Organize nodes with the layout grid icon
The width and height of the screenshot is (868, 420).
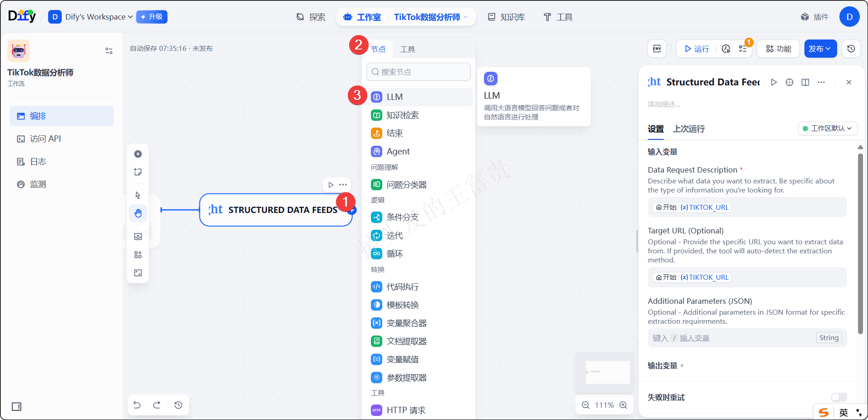138,255
